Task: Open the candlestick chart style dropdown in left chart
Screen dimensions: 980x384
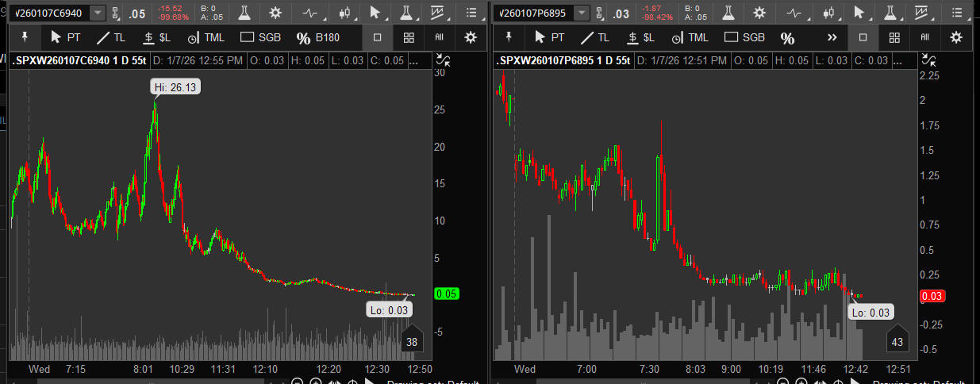Action: [x=344, y=13]
